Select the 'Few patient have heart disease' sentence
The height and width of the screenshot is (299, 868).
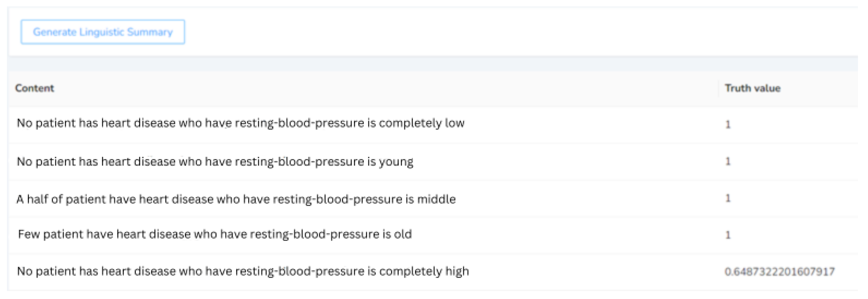215,234
